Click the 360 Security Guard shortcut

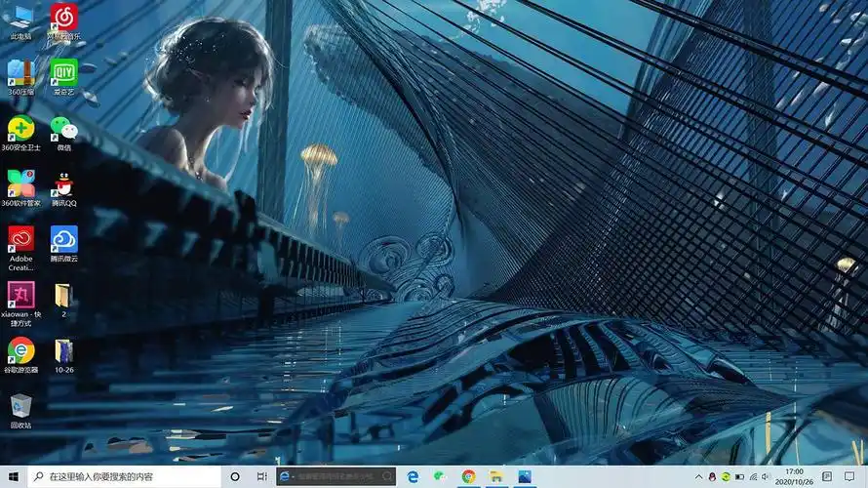click(20, 128)
